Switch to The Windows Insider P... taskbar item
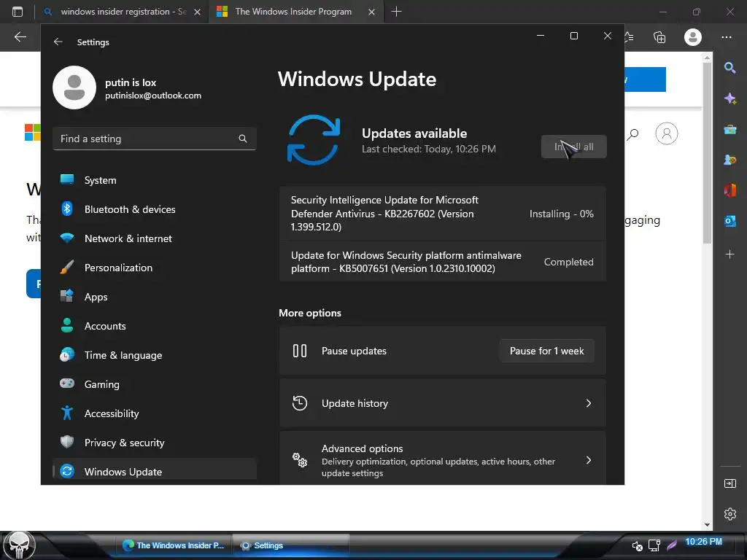Viewport: 747px width, 560px height. [x=174, y=545]
